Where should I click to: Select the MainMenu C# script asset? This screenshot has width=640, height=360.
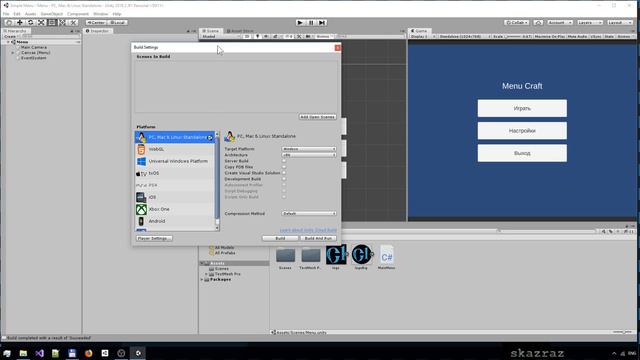pos(387,256)
